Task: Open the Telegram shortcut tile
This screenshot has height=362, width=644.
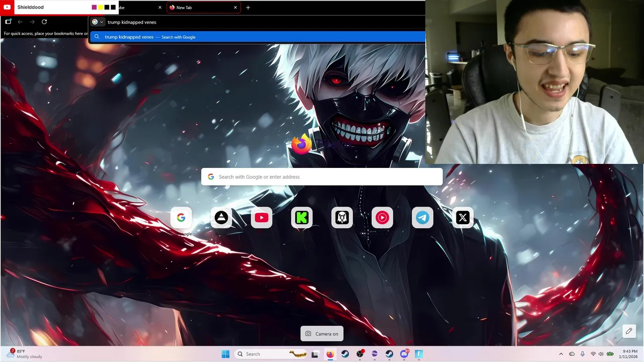Action: click(x=423, y=218)
